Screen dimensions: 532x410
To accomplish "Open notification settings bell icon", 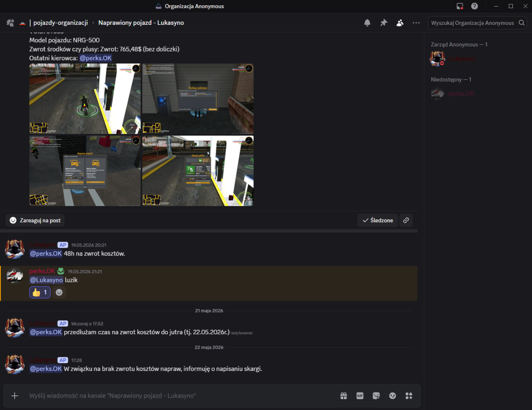I will coord(367,23).
